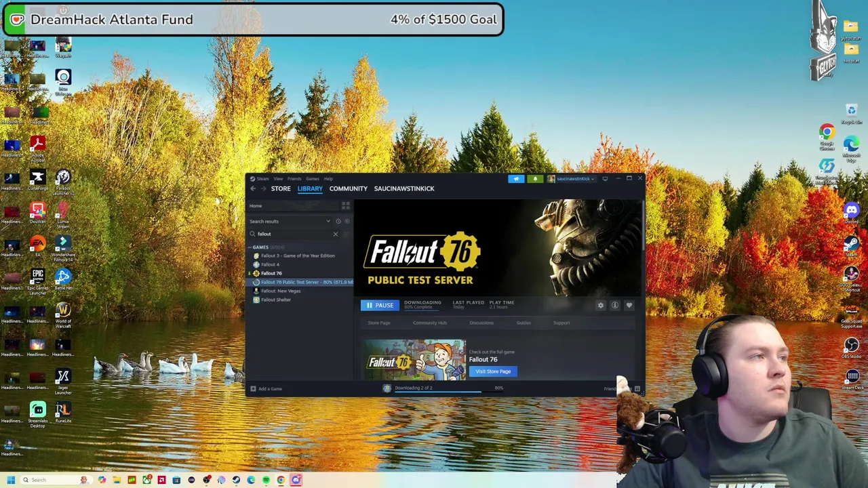Click the DreamHack Atlanta Fund goal bar
The width and height of the screenshot is (868, 488).
pos(253,20)
